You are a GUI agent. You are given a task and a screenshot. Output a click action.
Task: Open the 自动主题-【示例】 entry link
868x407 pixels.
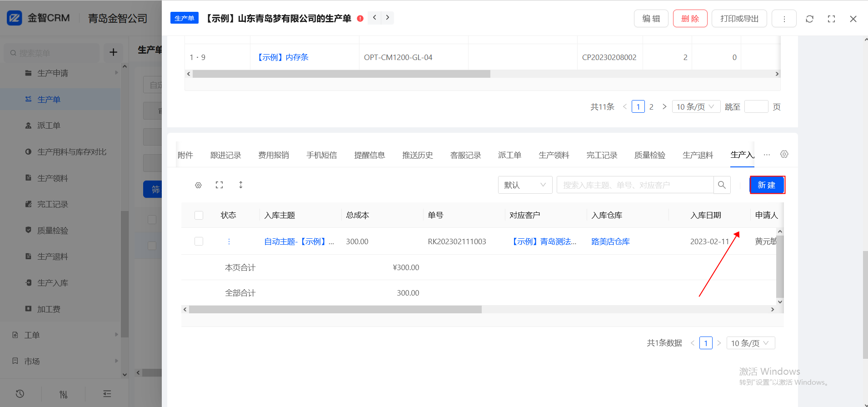point(299,241)
